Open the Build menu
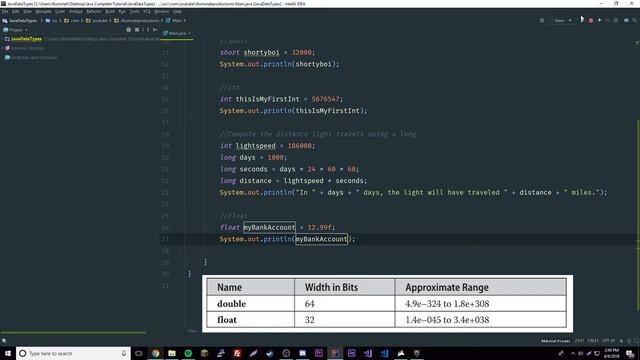The height and width of the screenshot is (360, 640). [110, 11]
